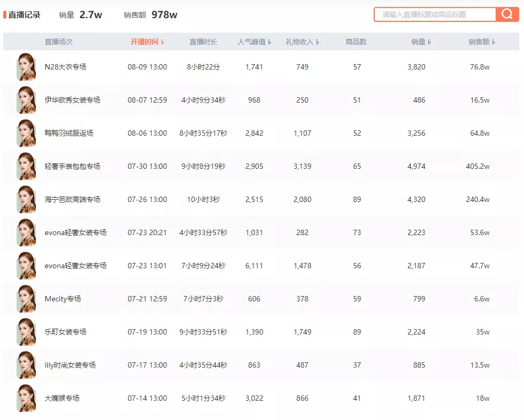
Task: Click the 商品数 column header
Action: [356, 42]
